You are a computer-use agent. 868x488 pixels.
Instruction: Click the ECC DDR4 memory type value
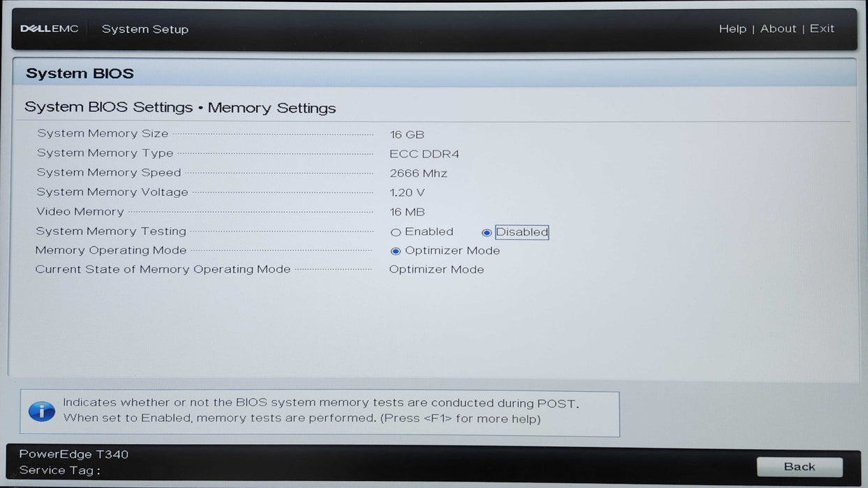(424, 154)
